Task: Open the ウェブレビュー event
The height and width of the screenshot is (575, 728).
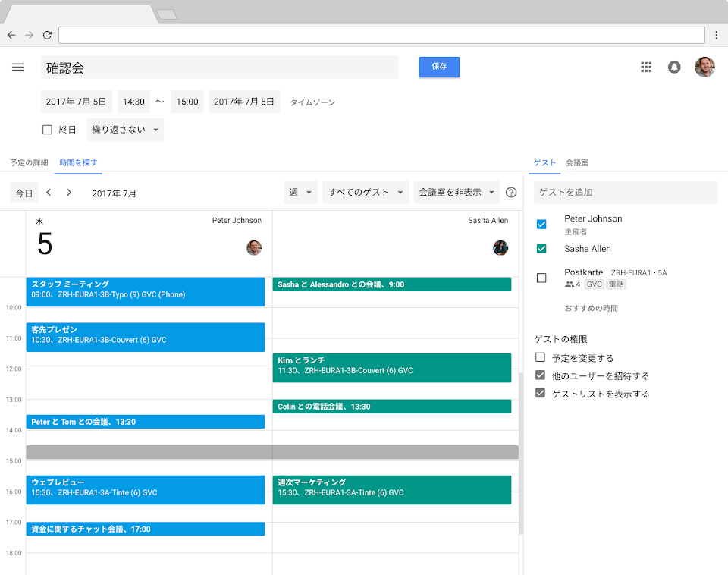Action: pos(146,490)
